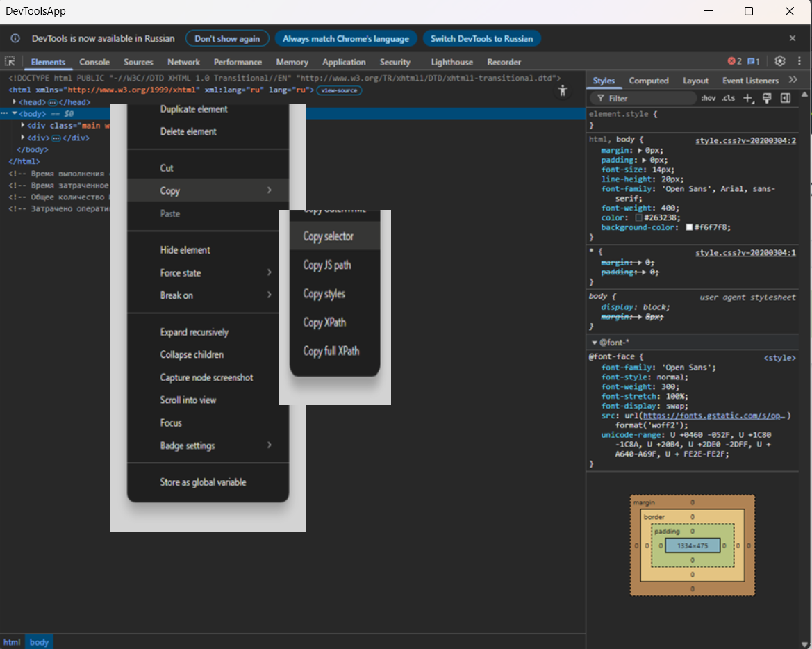Click the #263238 color swatch
Viewport: 812px width, 649px height.
pos(639,218)
